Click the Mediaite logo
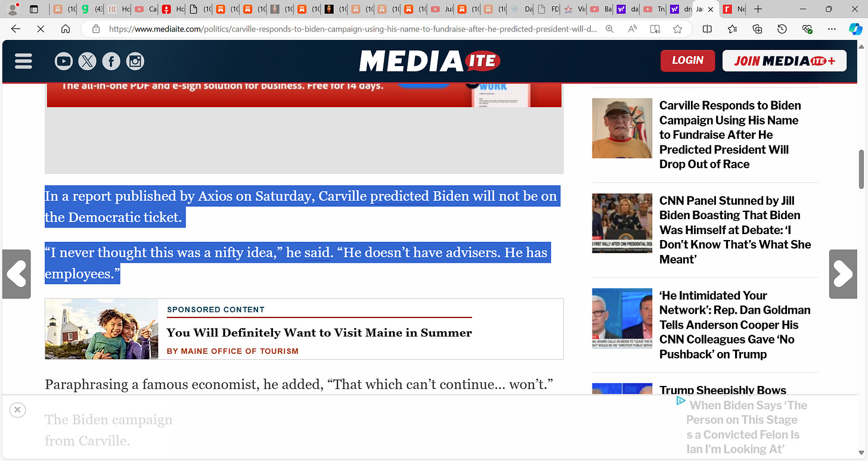Viewport: 868px width, 461px height. (x=430, y=61)
